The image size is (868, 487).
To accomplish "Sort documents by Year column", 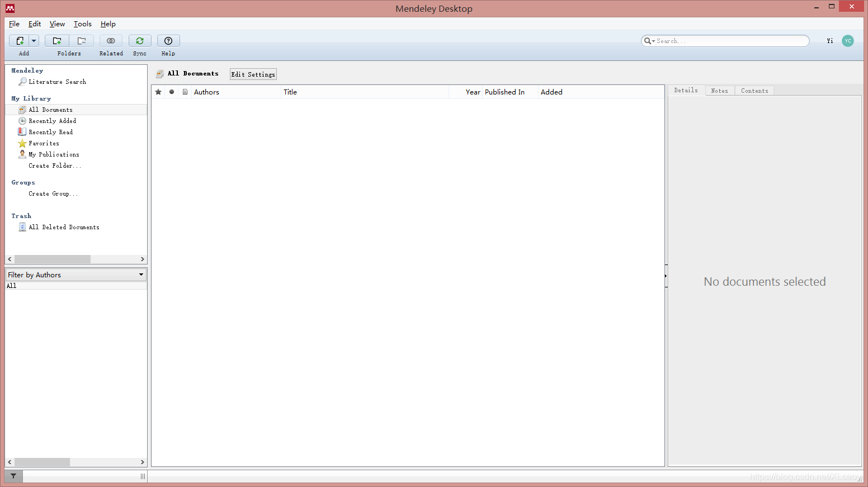I will pyautogui.click(x=466, y=92).
